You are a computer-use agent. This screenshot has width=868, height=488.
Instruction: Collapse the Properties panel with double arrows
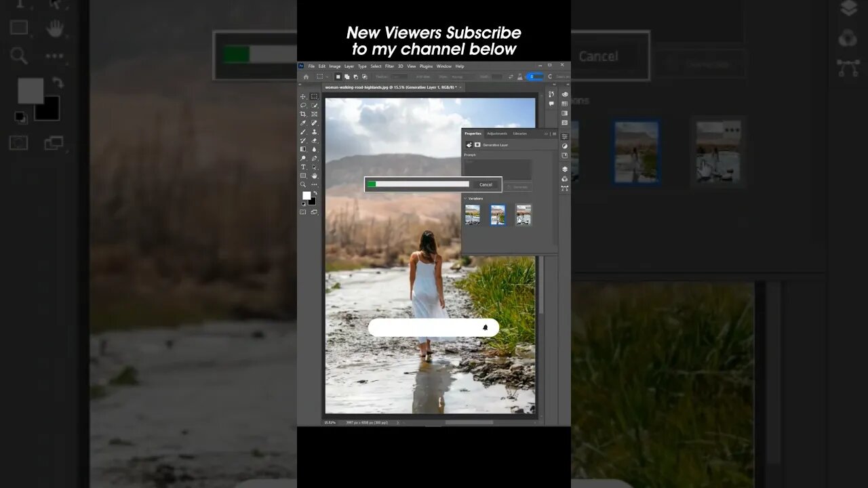[x=546, y=134]
